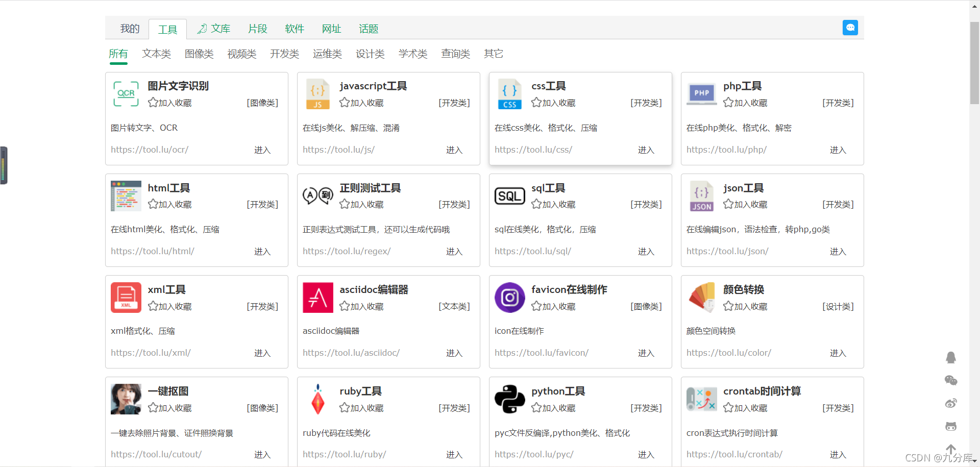The image size is (980, 467).
Task: Switch to the 软件 tab
Action: pos(295,29)
